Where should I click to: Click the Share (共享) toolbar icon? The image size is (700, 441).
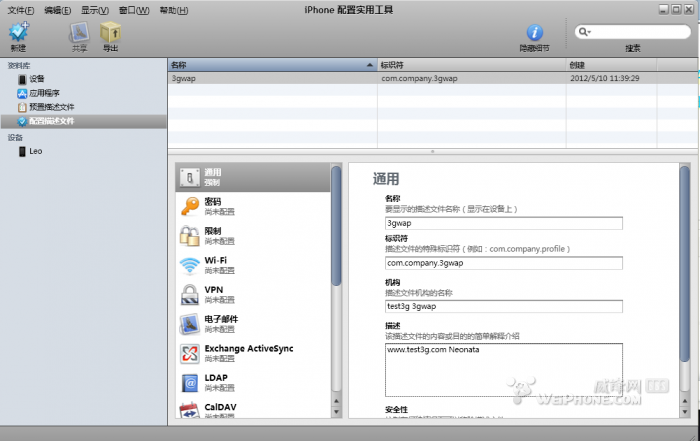click(x=79, y=33)
